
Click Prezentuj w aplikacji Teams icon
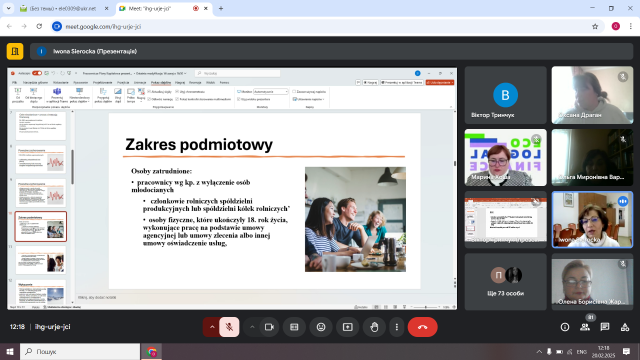coord(57,95)
